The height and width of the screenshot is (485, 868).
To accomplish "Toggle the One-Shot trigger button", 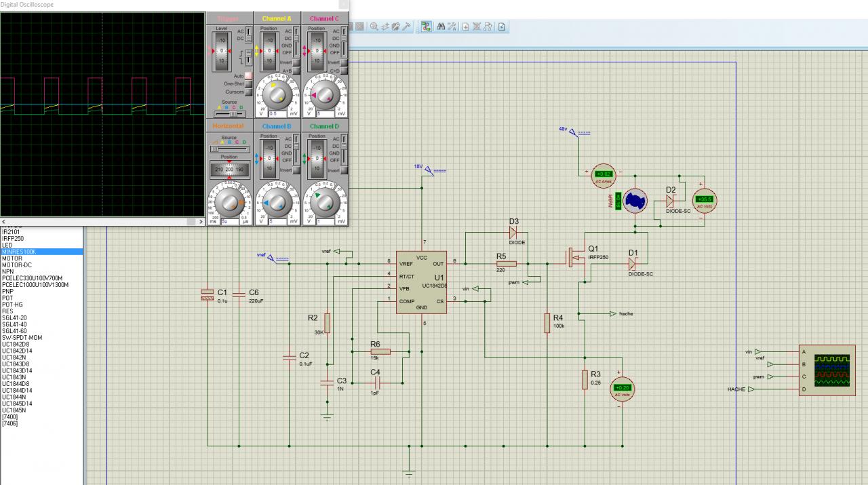I will [x=249, y=83].
